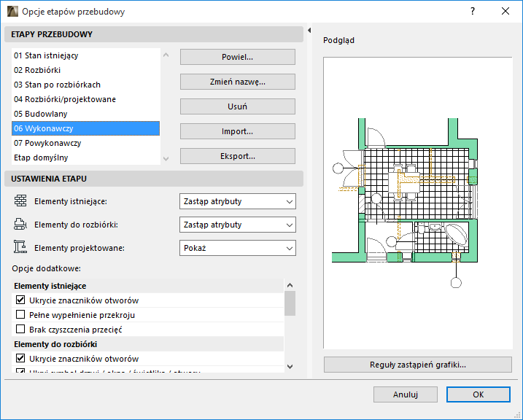Viewport: 523px width, 420px height.
Task: Open Elementy istniejące dropdown
Action: [238, 201]
